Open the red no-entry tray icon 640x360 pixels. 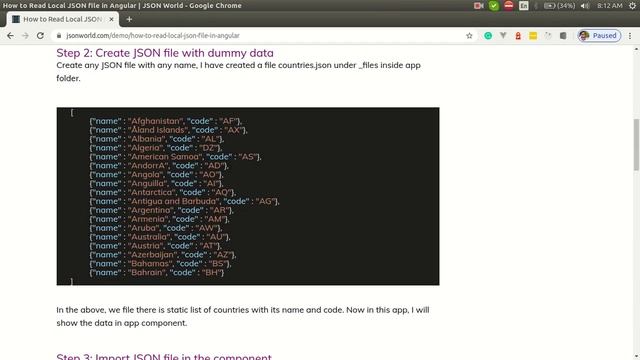point(509,6)
